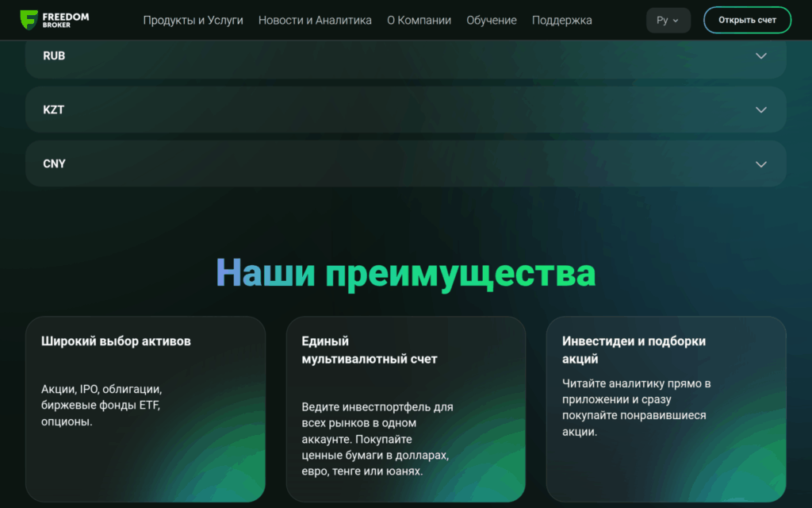Viewport: 812px width, 508px height.
Task: Select the Инвестидеи и подборки акций title
Action: pos(634,350)
